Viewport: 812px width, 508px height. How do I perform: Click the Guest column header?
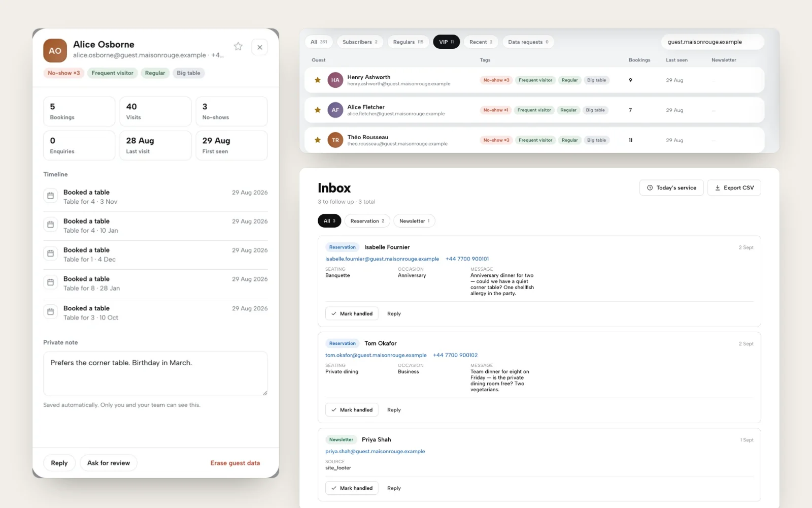(x=319, y=60)
